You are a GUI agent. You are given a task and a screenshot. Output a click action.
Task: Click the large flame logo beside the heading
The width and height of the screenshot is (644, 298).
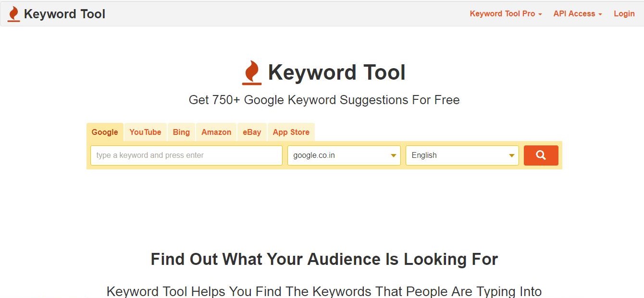point(252,73)
